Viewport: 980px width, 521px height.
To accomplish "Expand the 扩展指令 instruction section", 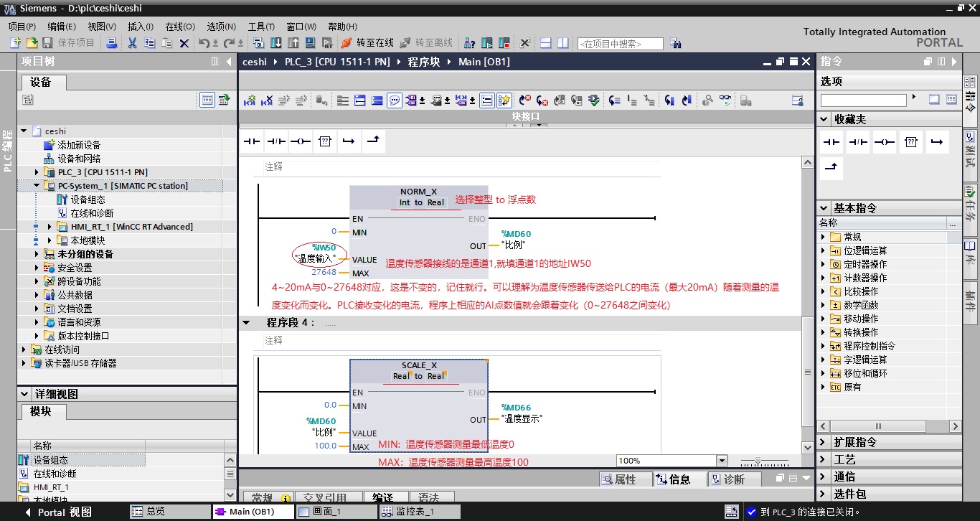I will [824, 442].
